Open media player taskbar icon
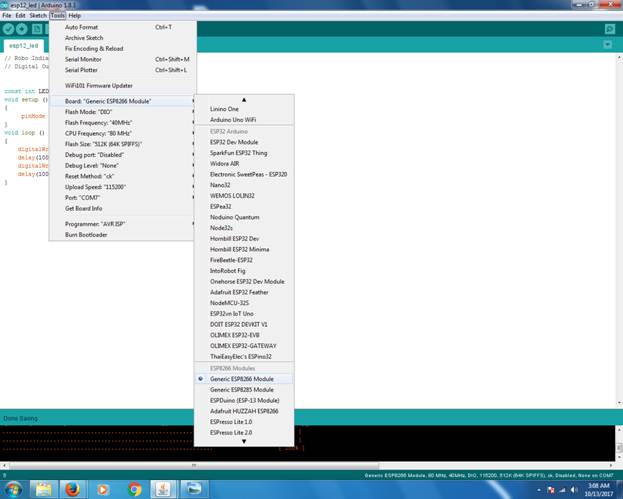 [103, 489]
